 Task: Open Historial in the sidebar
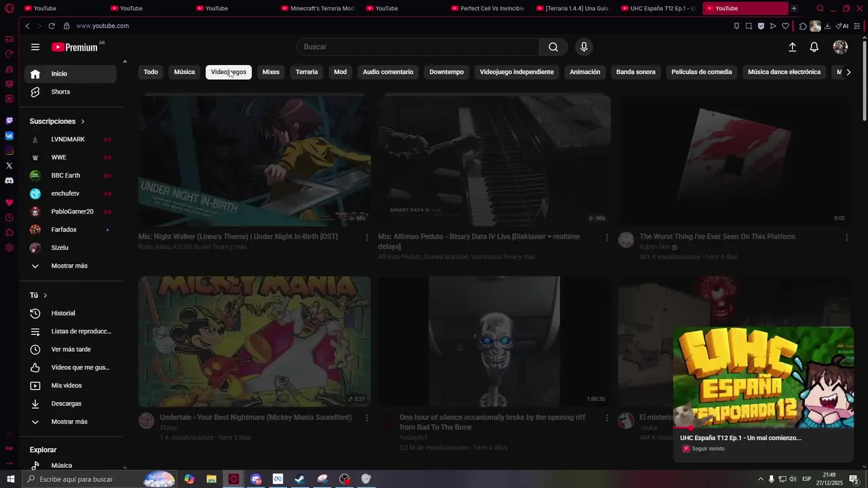point(71,313)
